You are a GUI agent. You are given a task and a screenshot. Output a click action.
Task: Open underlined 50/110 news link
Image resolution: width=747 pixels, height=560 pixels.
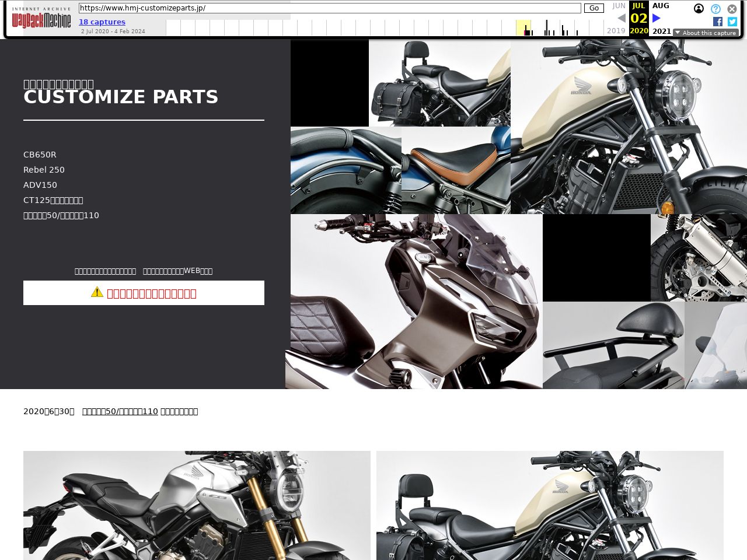pos(120,411)
